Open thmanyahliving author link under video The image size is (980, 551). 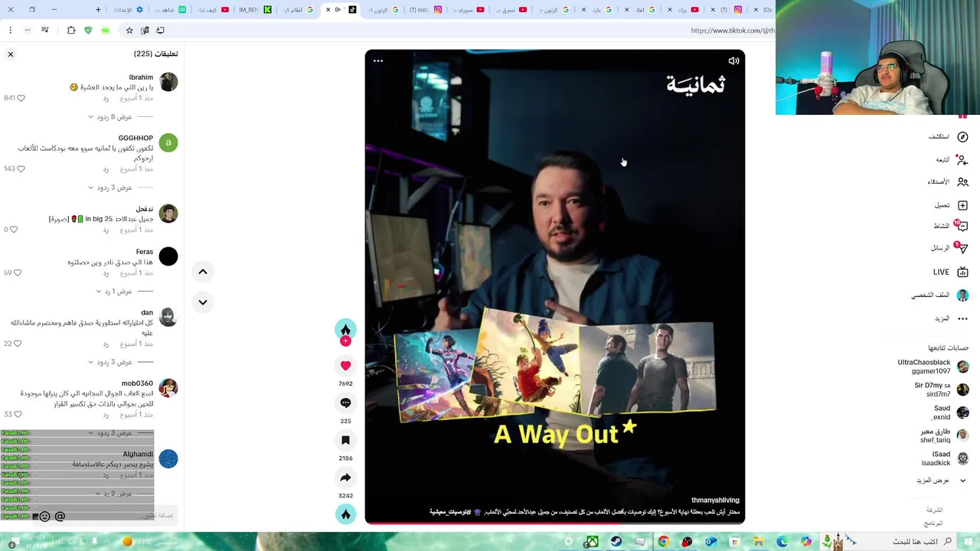tap(715, 500)
